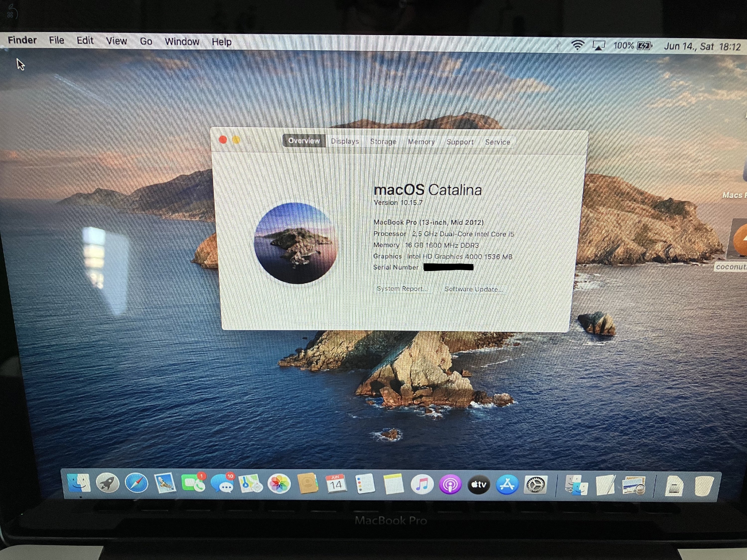Click the Processor 2,5 GHz line
747x560 pixels.
[443, 234]
